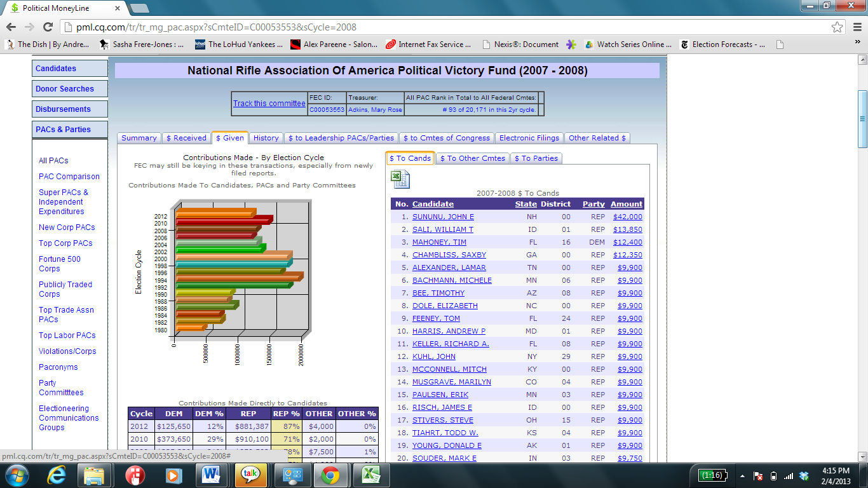Open Top Labor PACs link

click(x=67, y=335)
